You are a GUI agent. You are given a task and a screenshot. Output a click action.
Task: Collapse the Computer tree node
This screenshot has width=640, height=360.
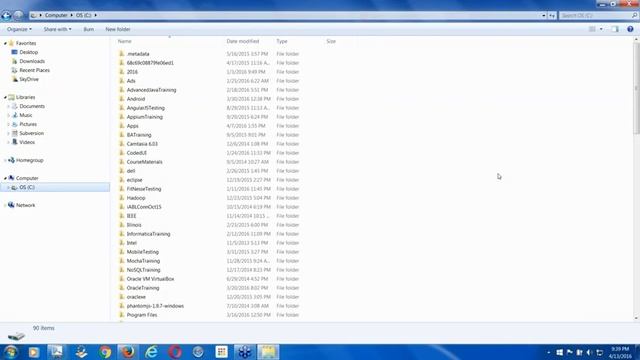5,178
